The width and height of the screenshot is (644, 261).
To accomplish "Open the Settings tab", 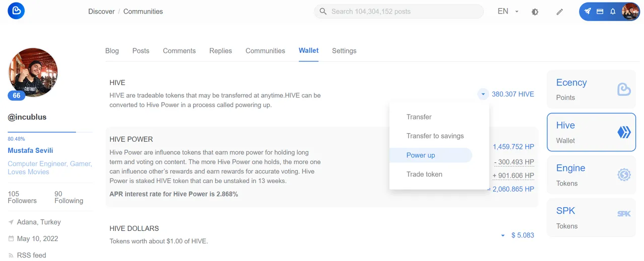I will (x=344, y=51).
